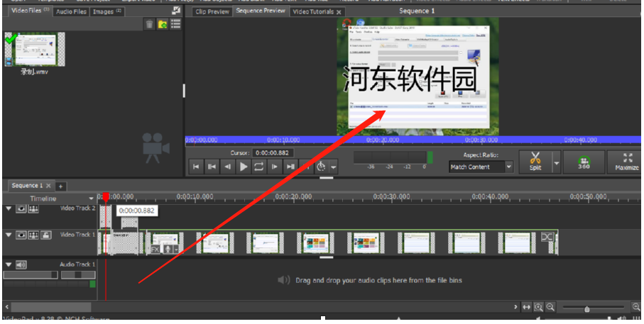Open Video Track 1 effects icon

(33, 235)
